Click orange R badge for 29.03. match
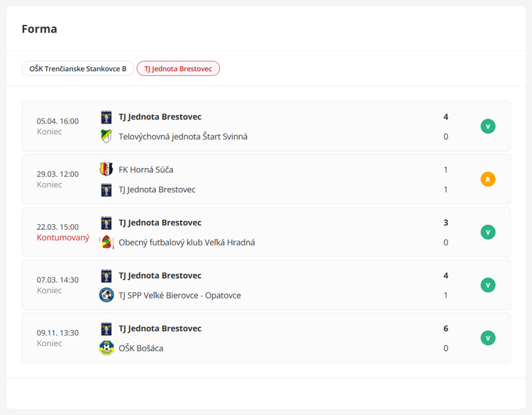The image size is (532, 415). point(488,179)
